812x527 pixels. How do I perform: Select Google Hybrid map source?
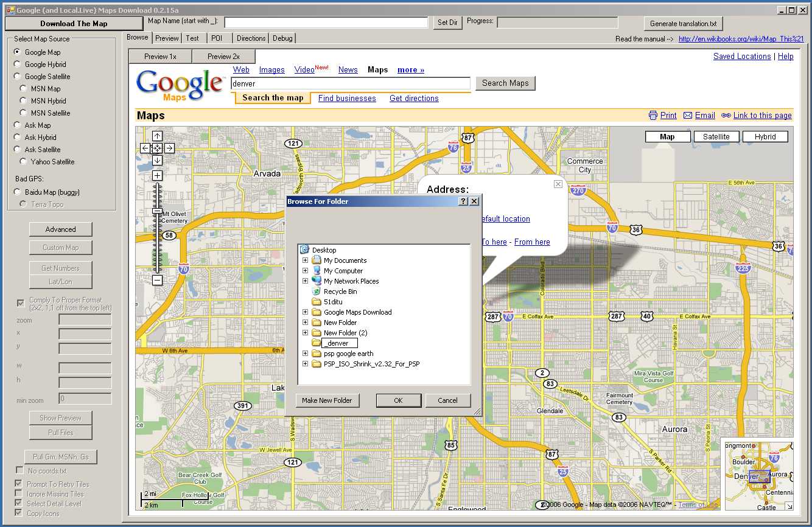click(x=17, y=65)
